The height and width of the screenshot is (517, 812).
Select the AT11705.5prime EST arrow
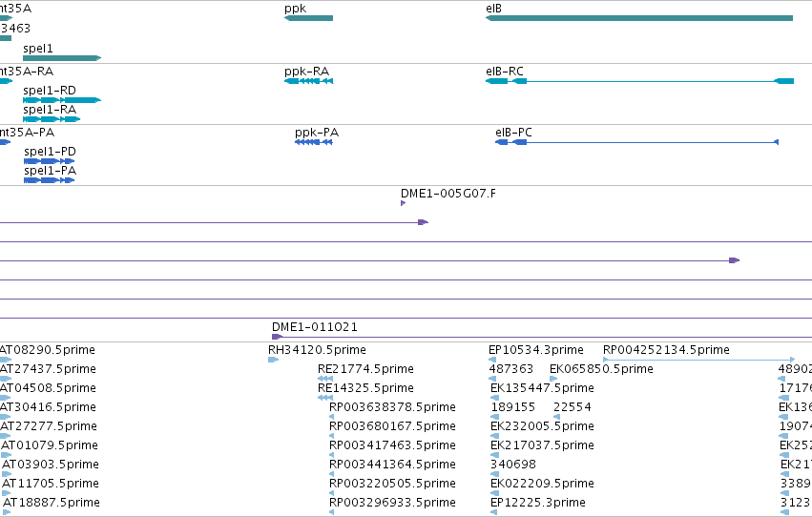[x=7, y=493]
